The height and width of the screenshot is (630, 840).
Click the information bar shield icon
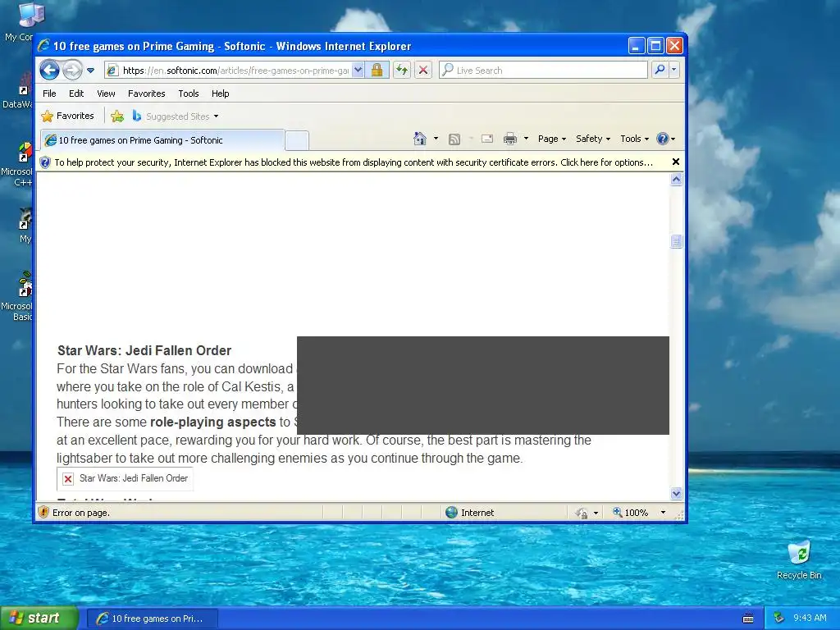click(45, 162)
